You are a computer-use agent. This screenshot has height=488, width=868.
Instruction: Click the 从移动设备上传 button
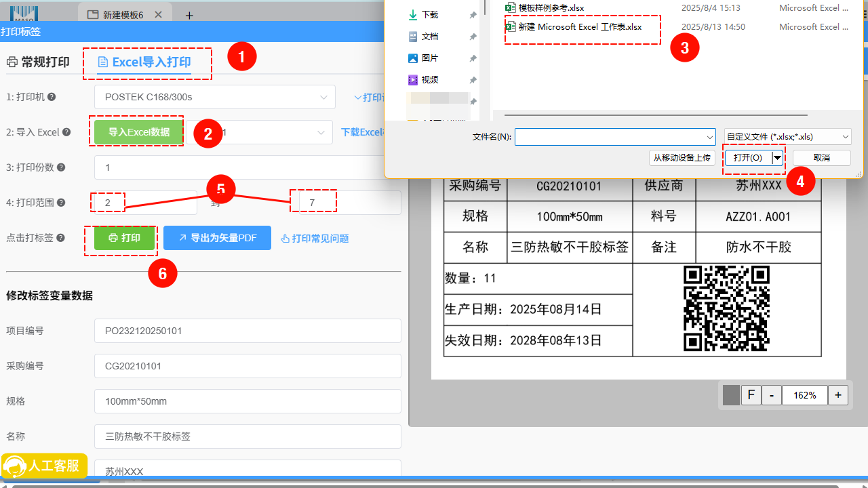(682, 157)
